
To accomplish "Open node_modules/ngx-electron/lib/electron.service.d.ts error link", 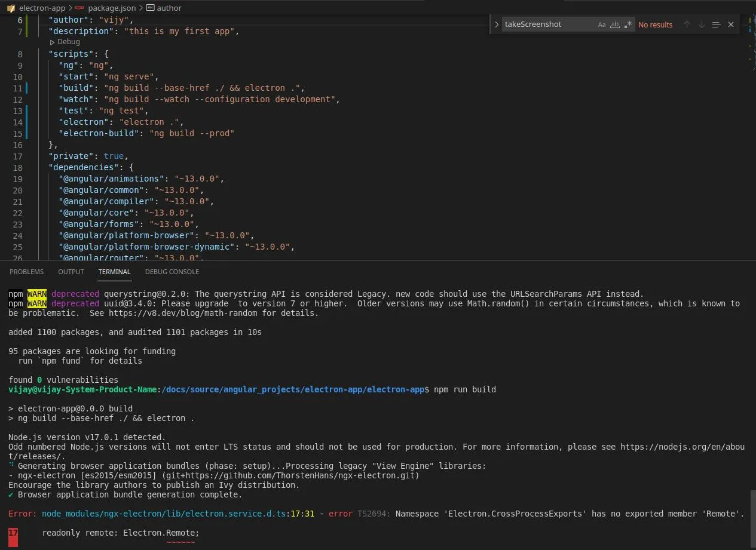I will click(164, 514).
